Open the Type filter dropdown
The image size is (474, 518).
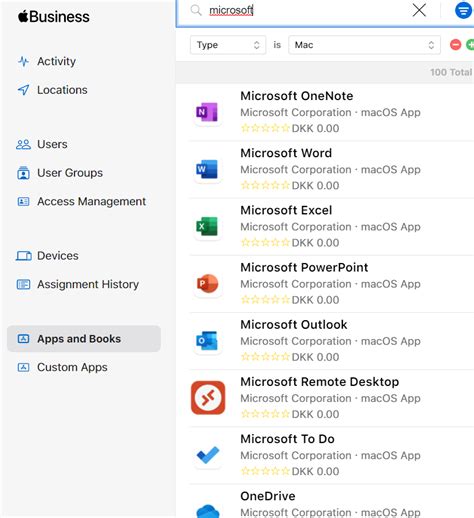228,45
